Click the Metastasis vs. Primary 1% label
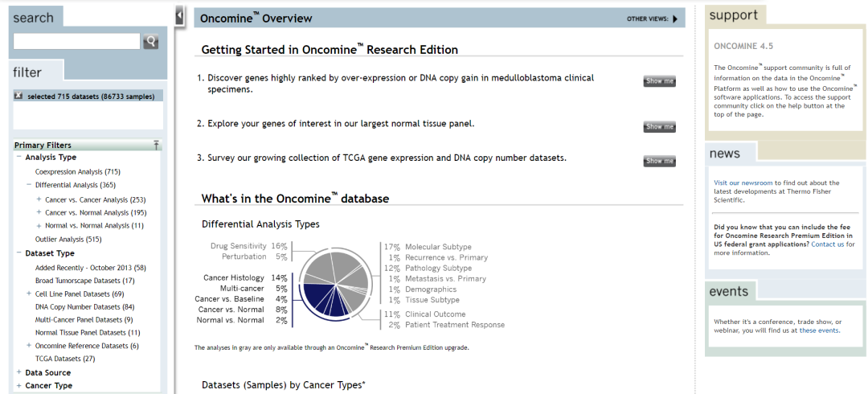 tap(436, 279)
